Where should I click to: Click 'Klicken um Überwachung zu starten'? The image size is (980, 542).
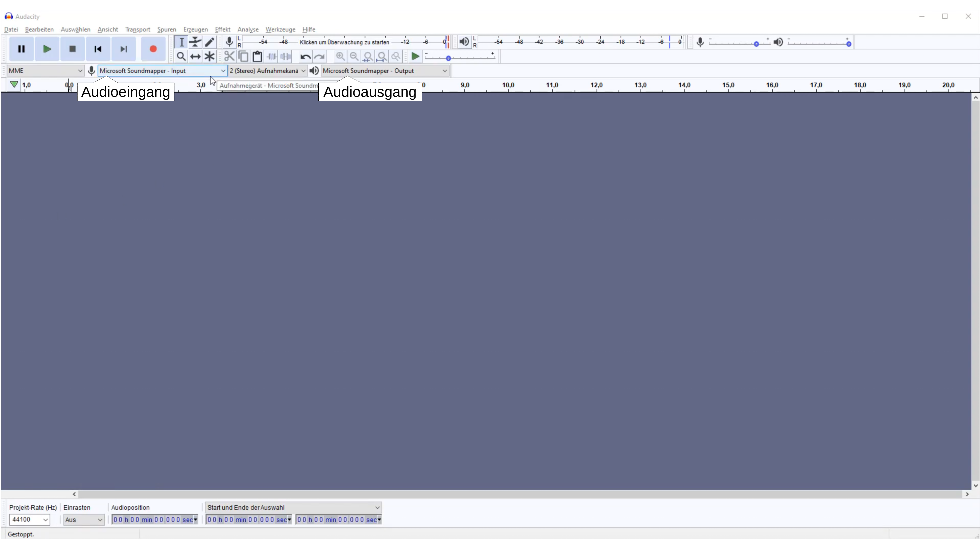344,42
